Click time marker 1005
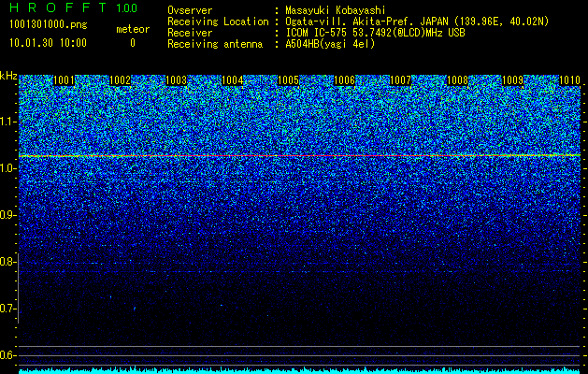Image resolution: width=588 pixels, height=374 pixels. click(288, 80)
